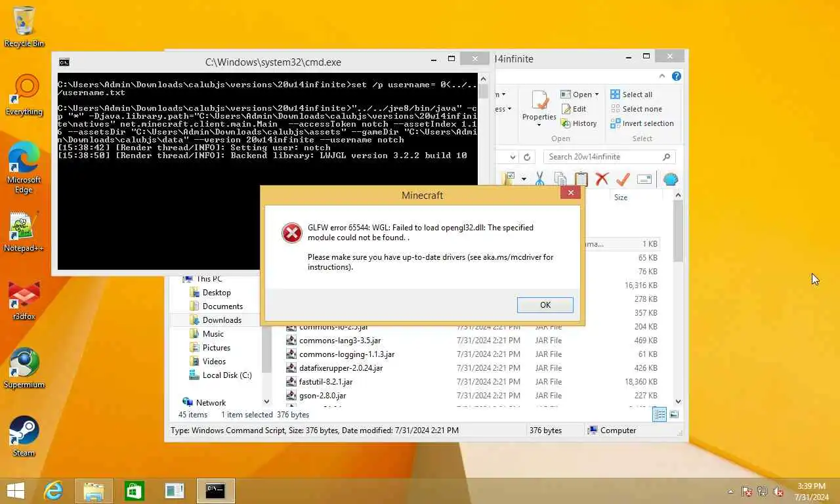The height and width of the screenshot is (504, 840).
Task: Open Recycle Bin desktop icon
Action: [24, 27]
